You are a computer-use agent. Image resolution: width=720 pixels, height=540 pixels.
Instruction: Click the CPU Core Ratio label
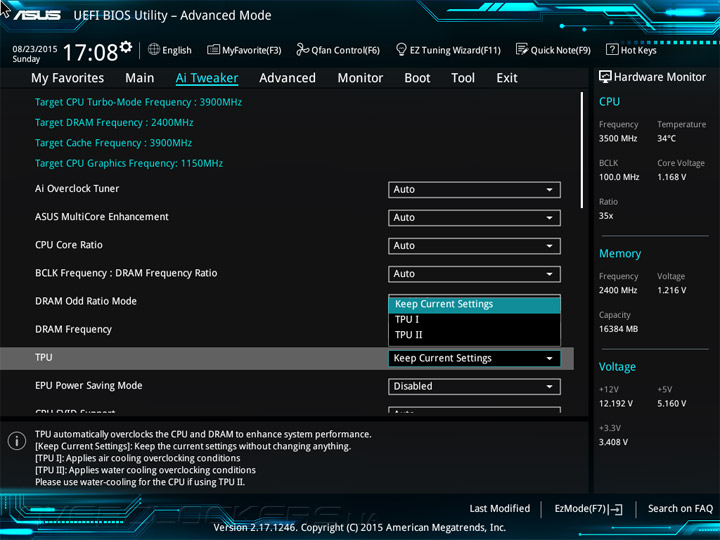(x=69, y=245)
